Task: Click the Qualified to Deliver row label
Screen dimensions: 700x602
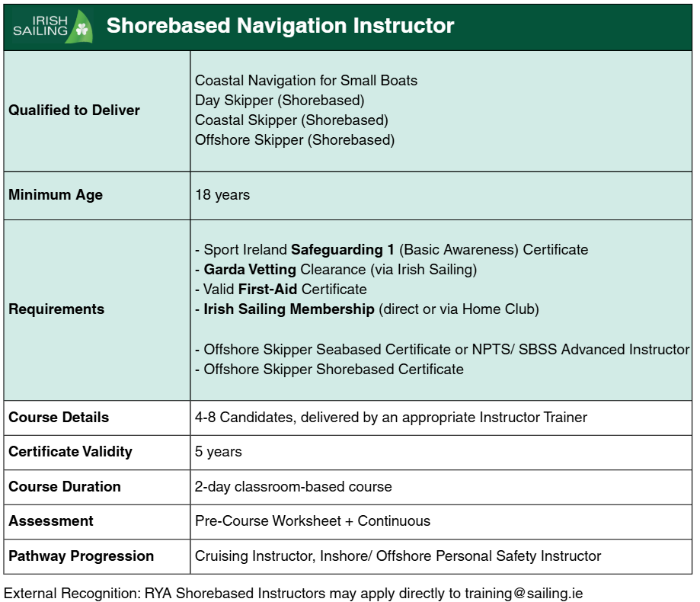Action: click(x=74, y=110)
